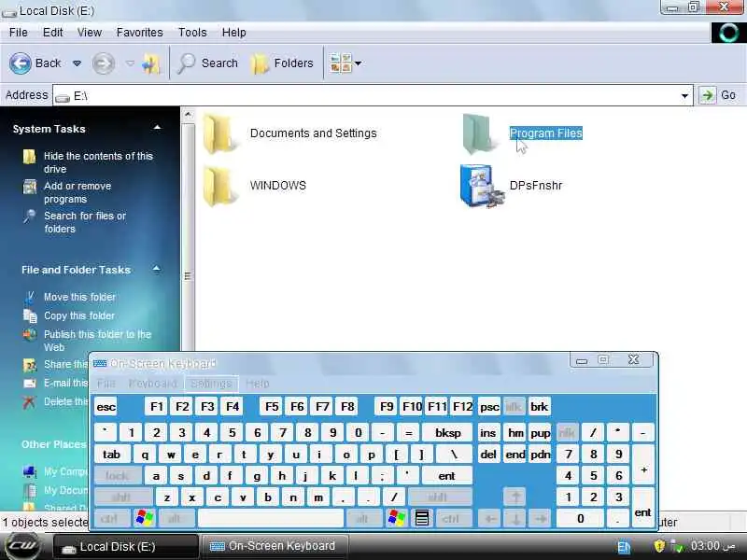The height and width of the screenshot is (560, 747).
Task: Click the down arrow key
Action: (515, 519)
